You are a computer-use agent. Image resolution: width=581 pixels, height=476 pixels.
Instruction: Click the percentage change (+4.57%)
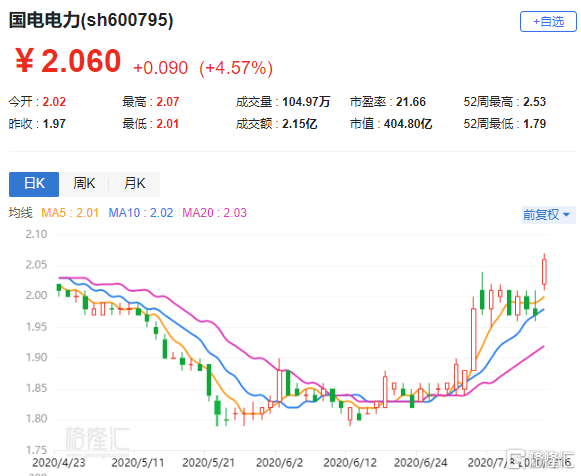coord(236,68)
